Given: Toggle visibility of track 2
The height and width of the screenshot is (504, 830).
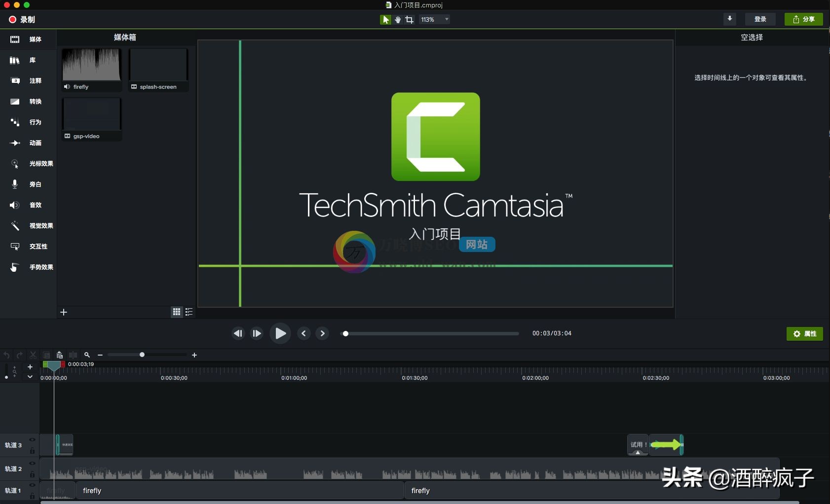Looking at the screenshot, I should pos(32,464).
